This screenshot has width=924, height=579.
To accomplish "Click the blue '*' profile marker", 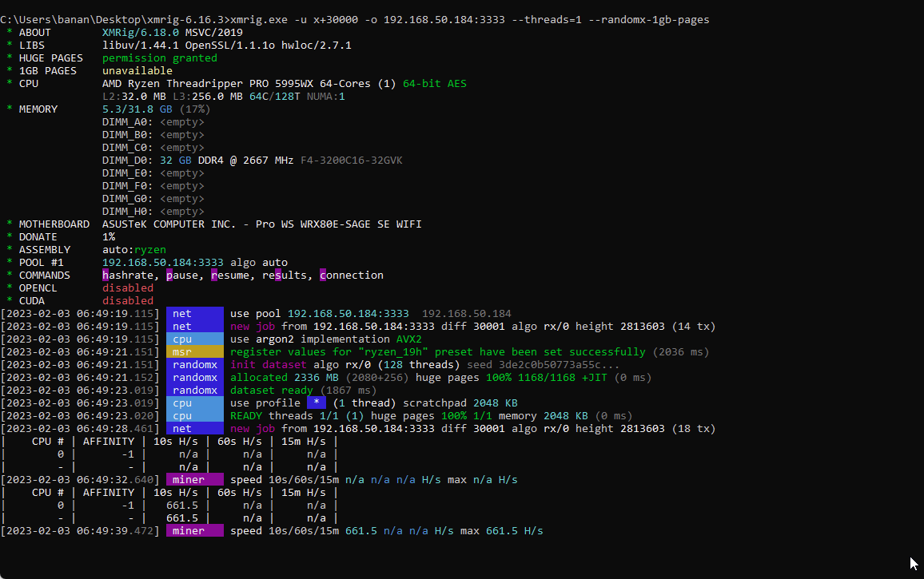I will tap(317, 403).
